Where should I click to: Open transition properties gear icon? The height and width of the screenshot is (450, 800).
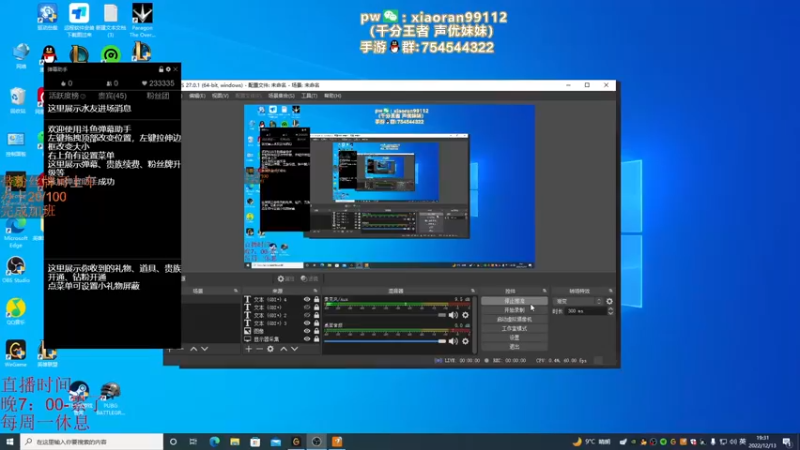point(609,301)
